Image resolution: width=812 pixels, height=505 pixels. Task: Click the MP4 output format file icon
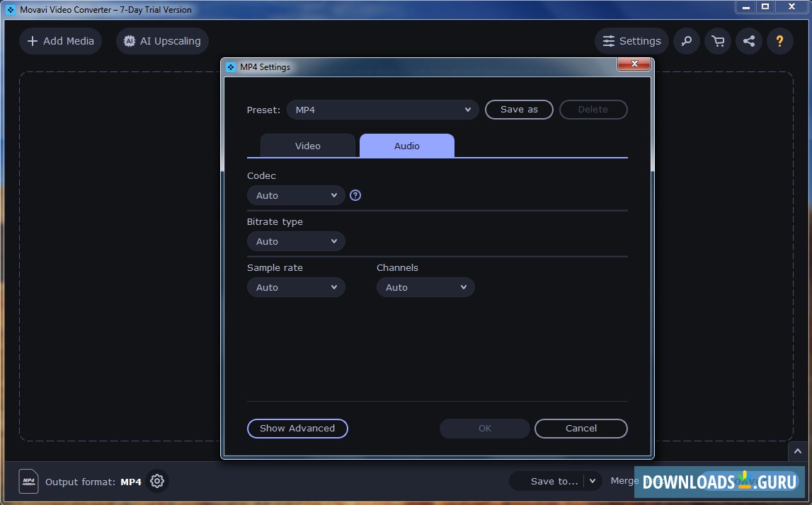[x=28, y=481]
